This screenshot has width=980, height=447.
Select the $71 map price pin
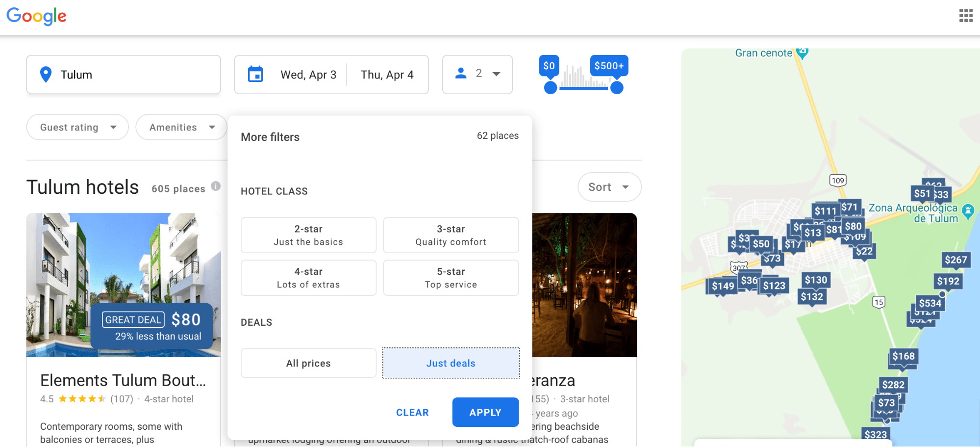[x=849, y=208]
